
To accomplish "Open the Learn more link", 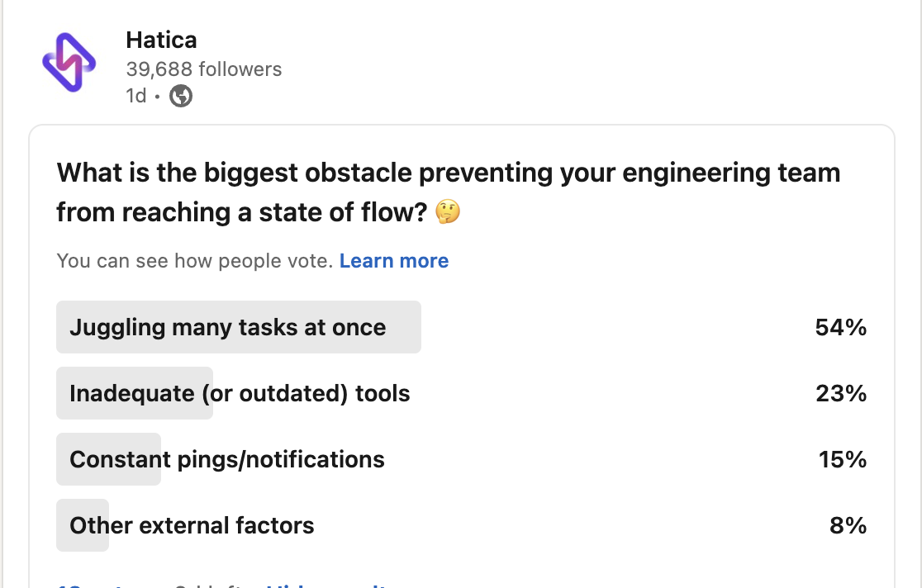I will pos(394,261).
